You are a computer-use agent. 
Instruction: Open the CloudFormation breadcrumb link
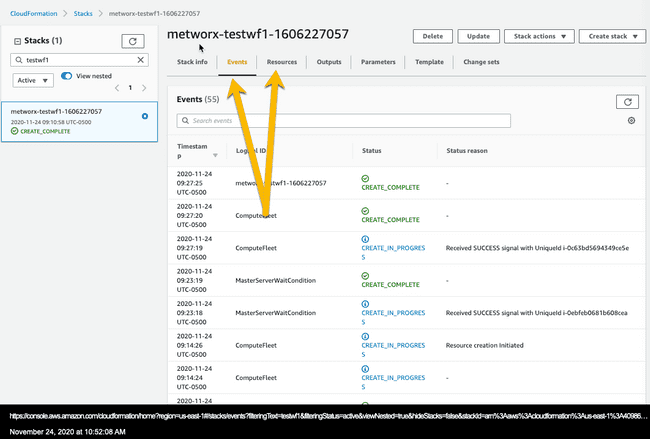34,14
